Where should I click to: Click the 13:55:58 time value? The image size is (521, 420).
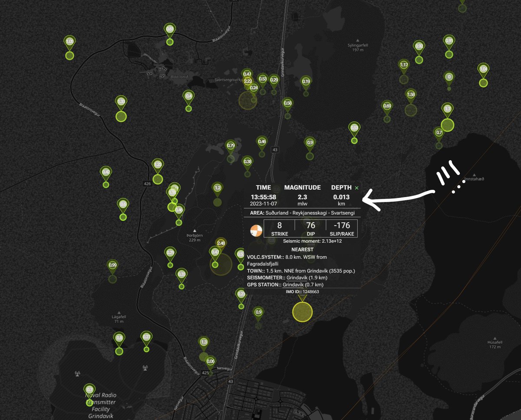(x=263, y=197)
